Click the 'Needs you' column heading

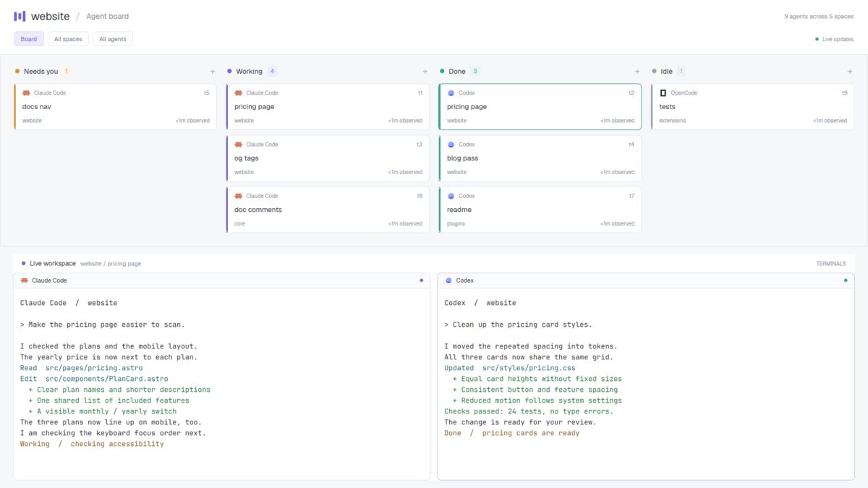[41, 72]
